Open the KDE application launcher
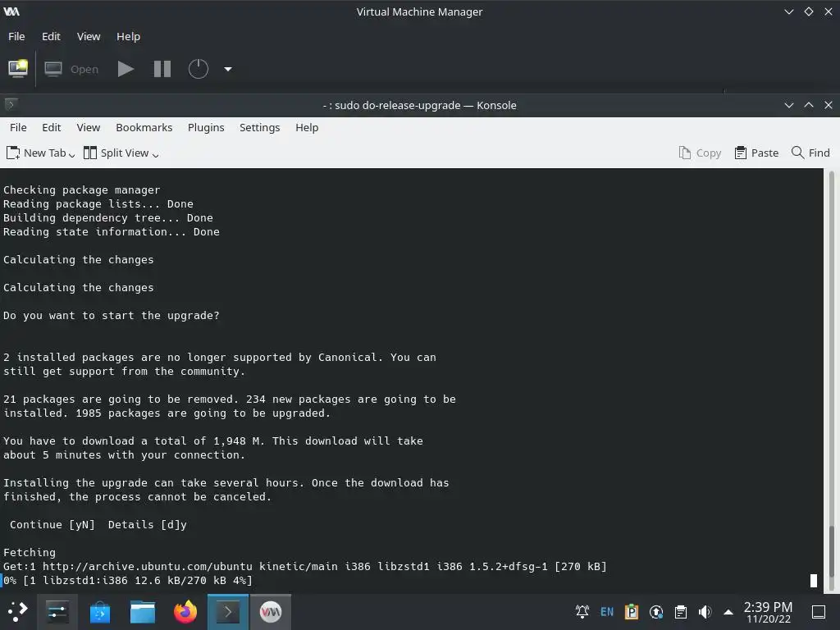 [x=17, y=611]
